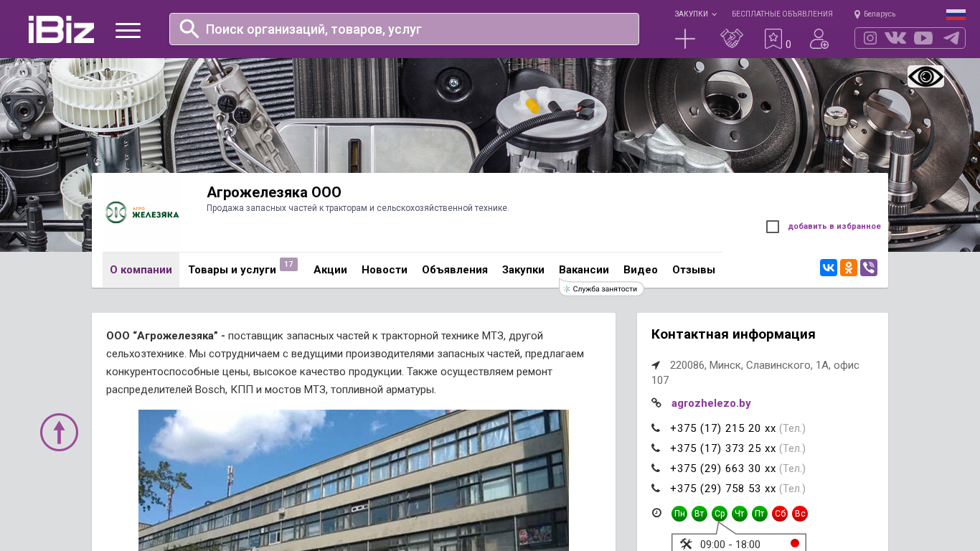
Task: Click the address '220086, Минск, Славинского'
Action: click(755, 372)
